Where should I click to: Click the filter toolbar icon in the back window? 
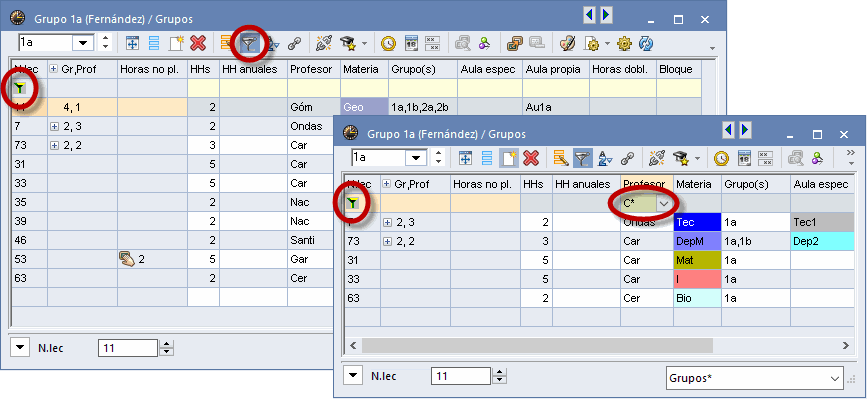point(250,43)
